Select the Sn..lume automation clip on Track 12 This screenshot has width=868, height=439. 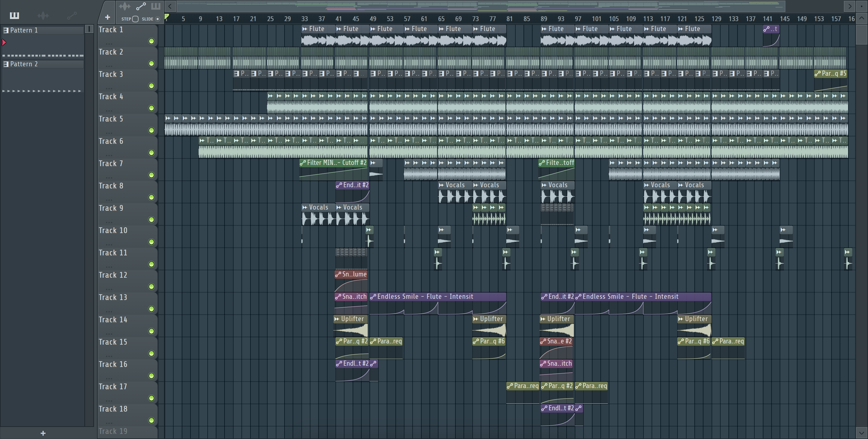351,281
